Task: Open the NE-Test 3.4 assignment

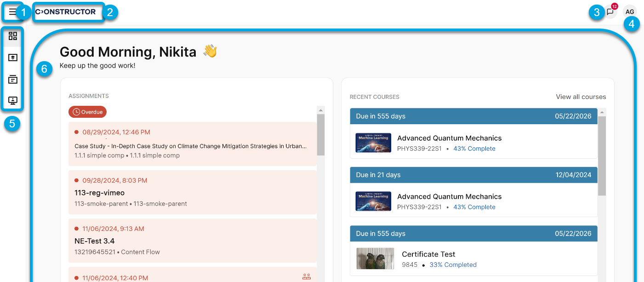Action: 94,241
